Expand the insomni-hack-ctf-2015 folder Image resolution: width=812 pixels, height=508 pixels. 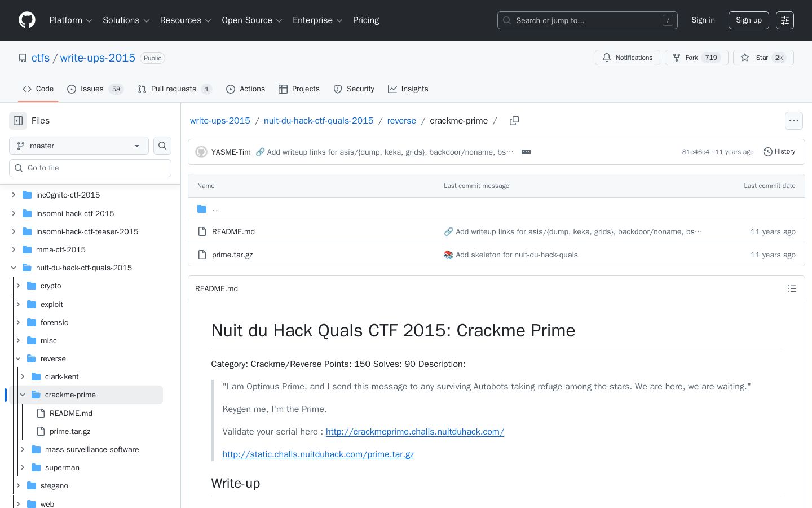[14, 213]
